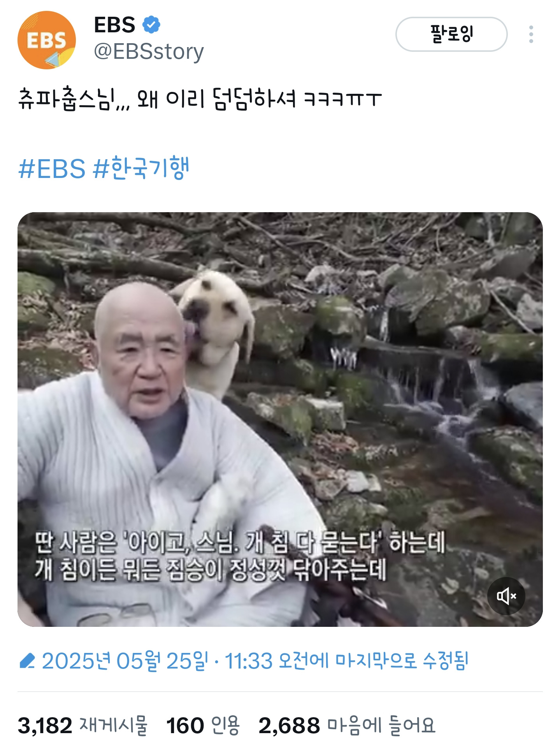Toggle the 팔로잉 following button
Image resolution: width=560 pixels, height=753 pixels.
(451, 34)
